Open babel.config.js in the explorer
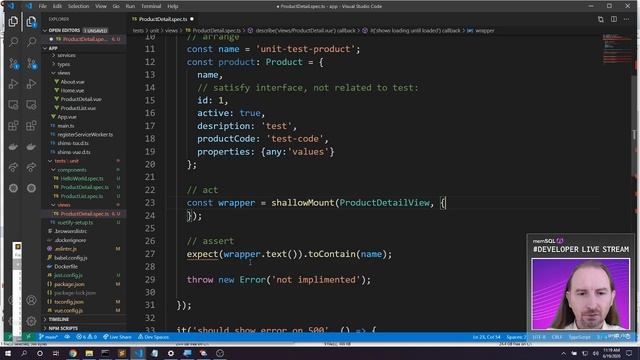This screenshot has width=640, height=360. [71, 258]
